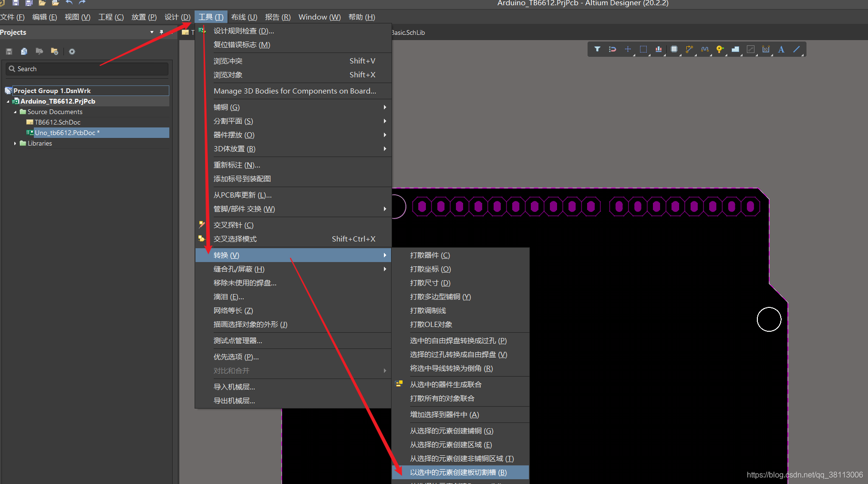Viewport: 868px width, 484px height.
Task: Open 优先选项 (P)... preferences
Action: 293,357
